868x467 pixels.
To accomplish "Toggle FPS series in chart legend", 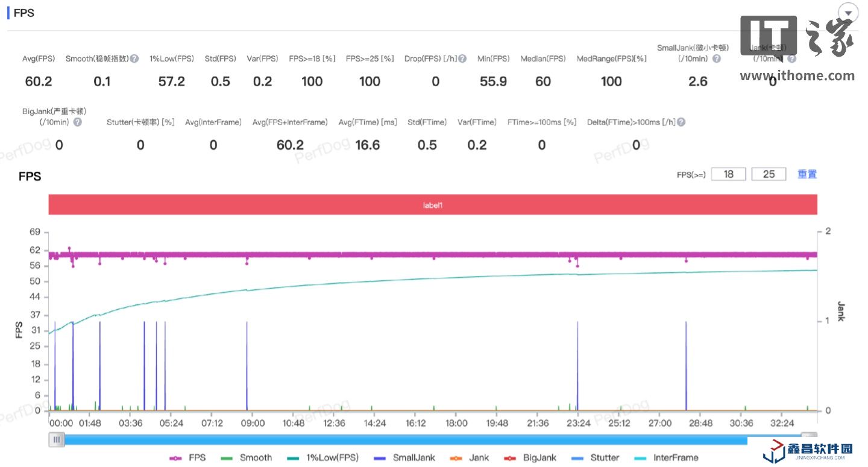I will click(188, 458).
